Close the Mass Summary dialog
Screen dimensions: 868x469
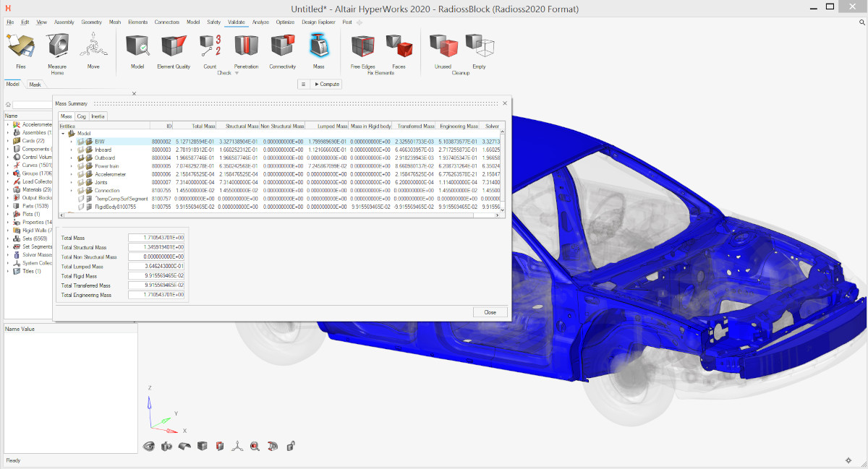(490, 312)
